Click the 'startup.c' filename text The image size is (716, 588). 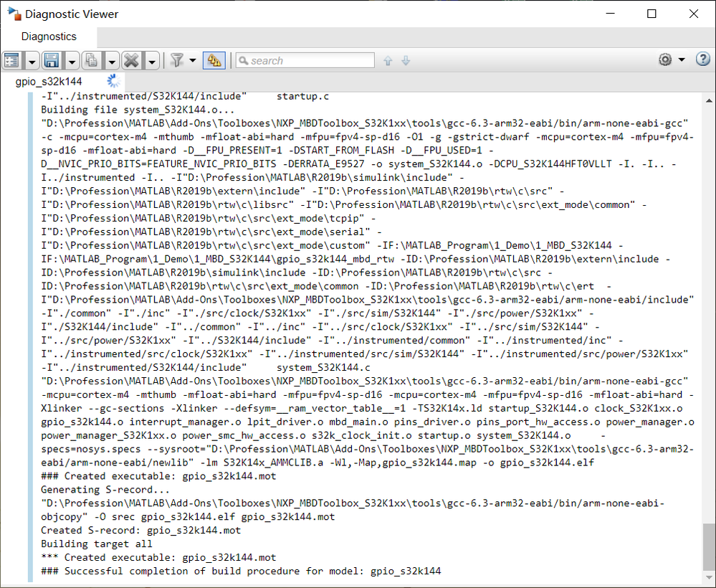tap(302, 96)
